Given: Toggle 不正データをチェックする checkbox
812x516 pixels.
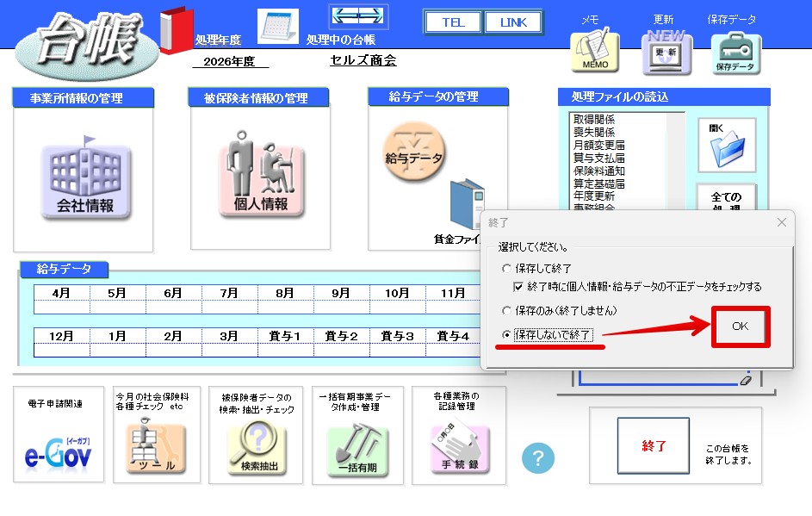Looking at the screenshot, I should click(518, 287).
